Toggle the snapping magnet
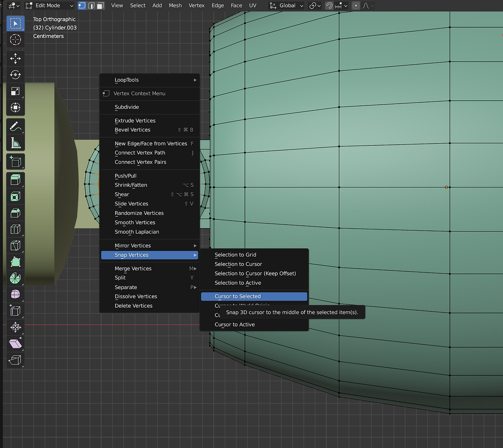 tap(329, 6)
